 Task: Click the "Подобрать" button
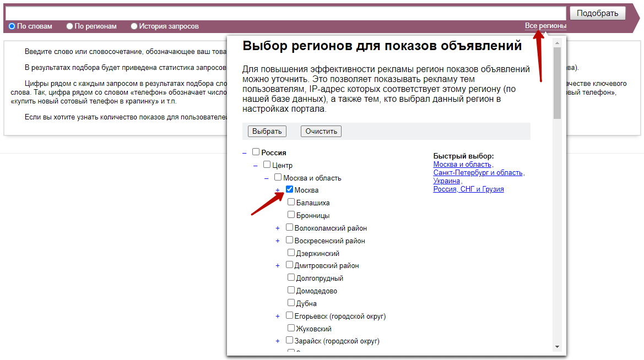598,13
